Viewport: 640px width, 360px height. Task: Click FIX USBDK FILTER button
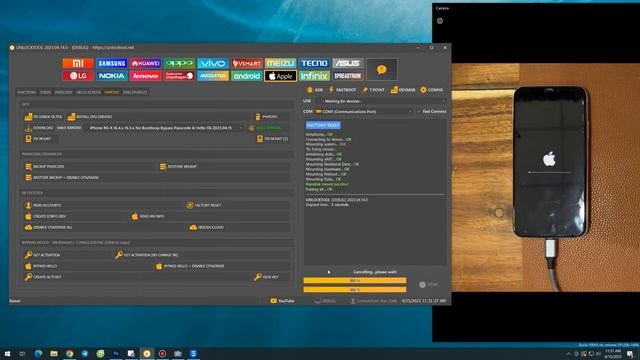pos(43,117)
